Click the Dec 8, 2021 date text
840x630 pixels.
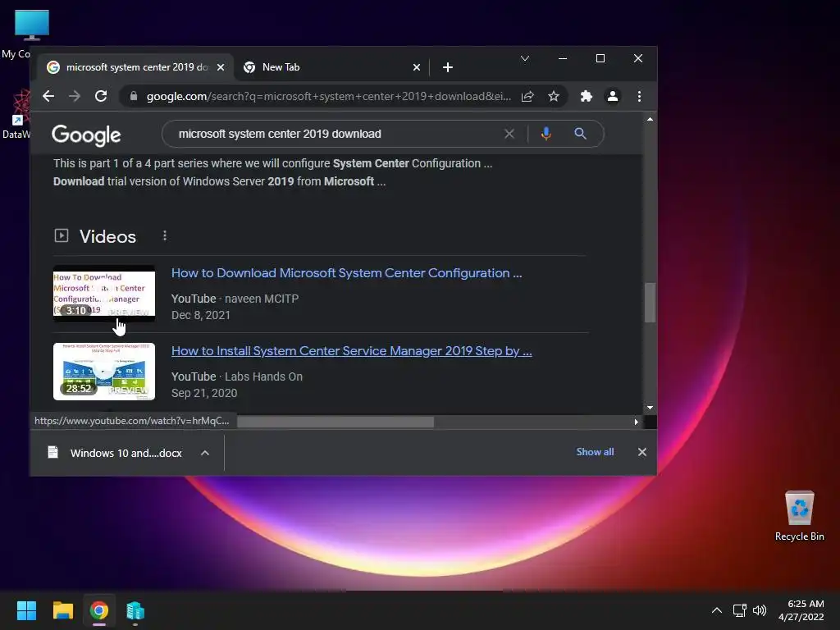tap(200, 315)
